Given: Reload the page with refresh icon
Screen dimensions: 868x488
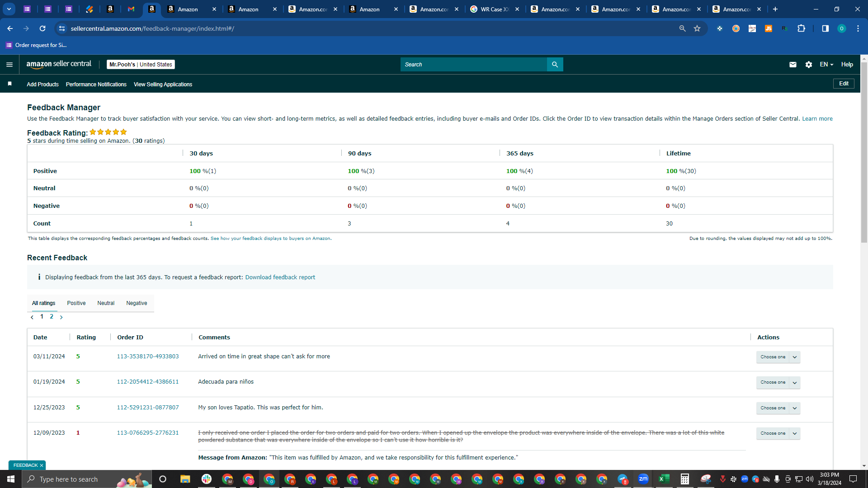Looking at the screenshot, I should (x=42, y=28).
